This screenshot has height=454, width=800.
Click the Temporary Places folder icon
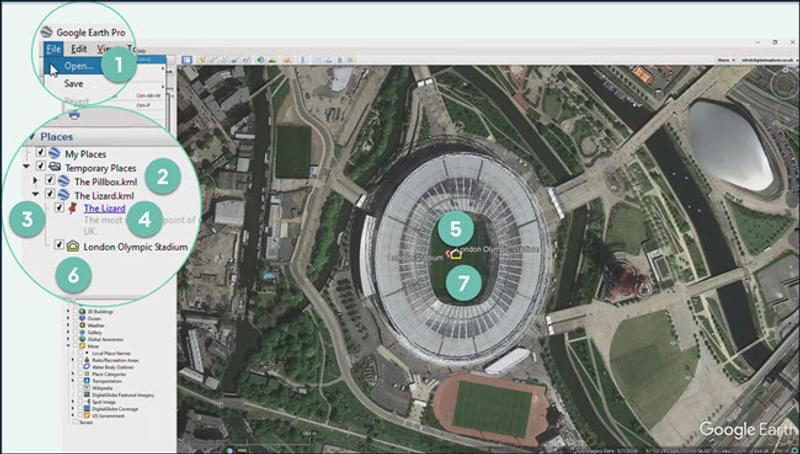click(56, 167)
